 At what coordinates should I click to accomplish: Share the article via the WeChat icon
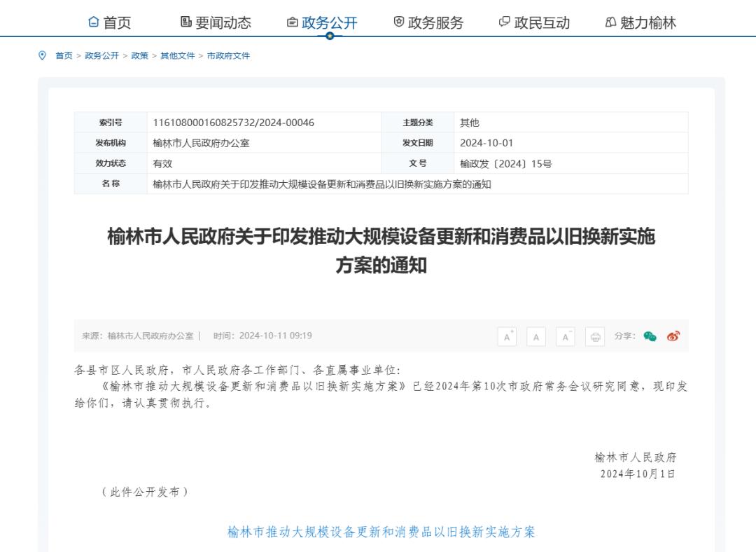(650, 336)
